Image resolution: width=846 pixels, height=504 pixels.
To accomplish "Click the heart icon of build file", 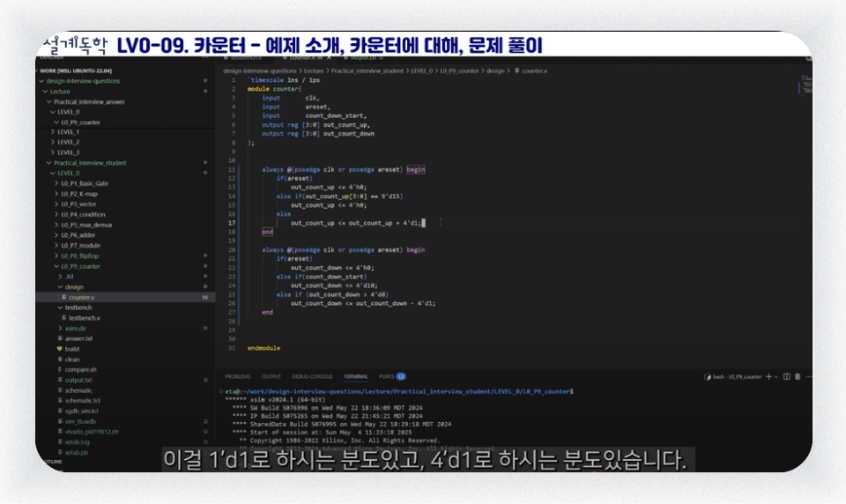I will (x=60, y=349).
